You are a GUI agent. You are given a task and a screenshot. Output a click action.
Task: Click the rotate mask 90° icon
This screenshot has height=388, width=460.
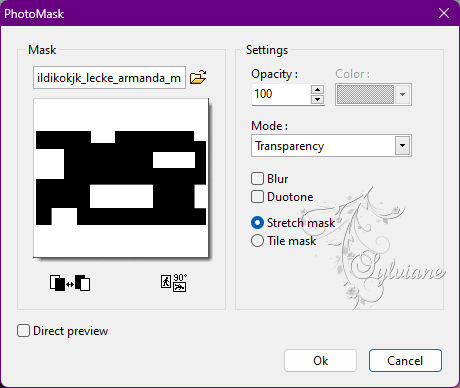174,283
